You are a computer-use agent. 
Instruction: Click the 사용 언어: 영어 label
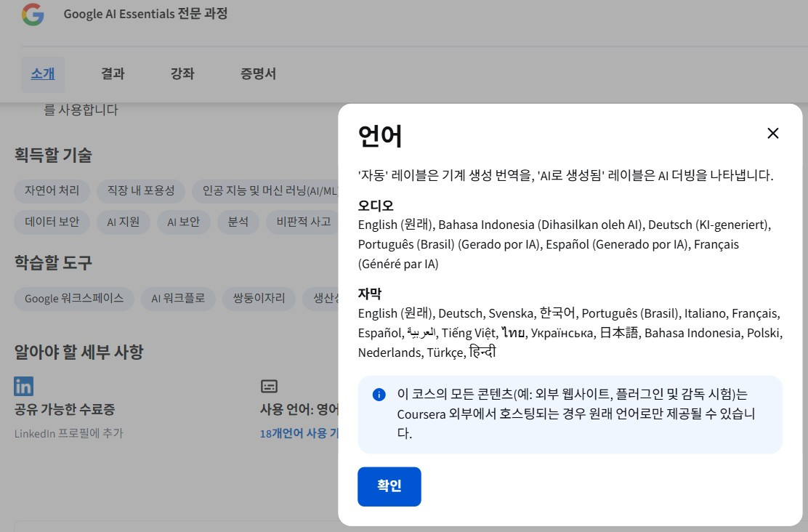tap(299, 410)
